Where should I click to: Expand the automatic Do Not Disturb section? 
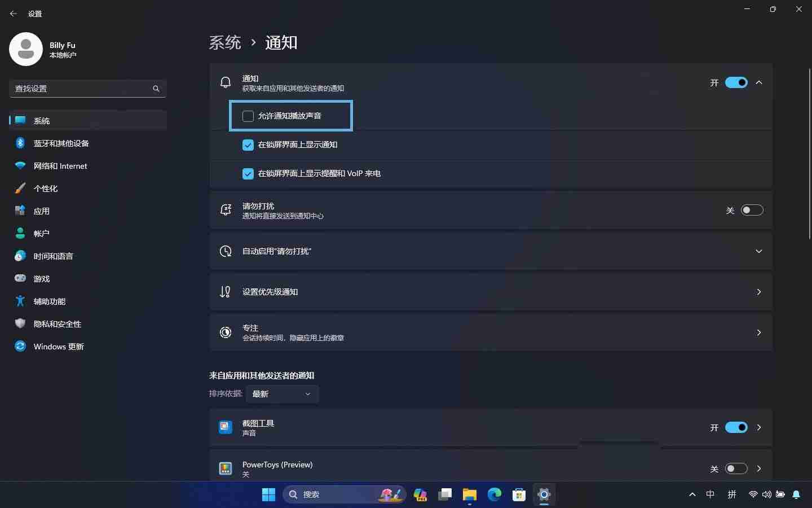tap(759, 251)
